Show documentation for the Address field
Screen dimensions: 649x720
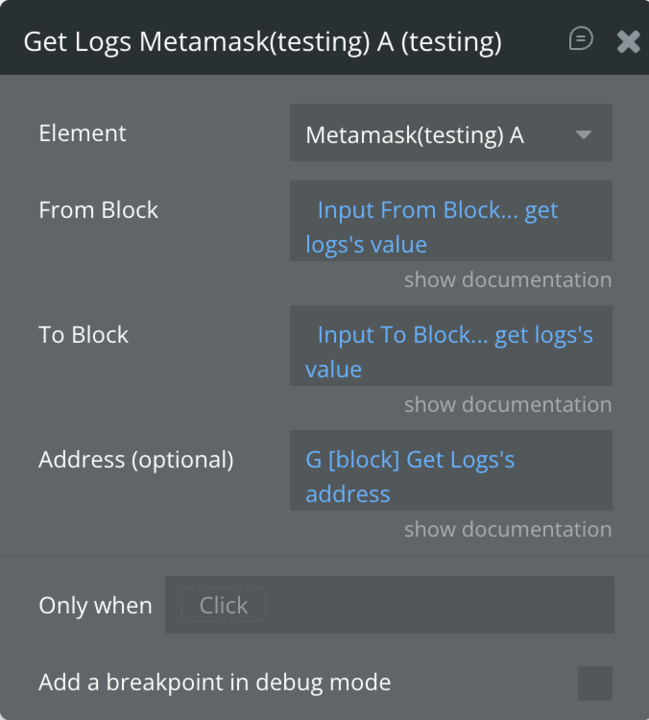click(507, 530)
